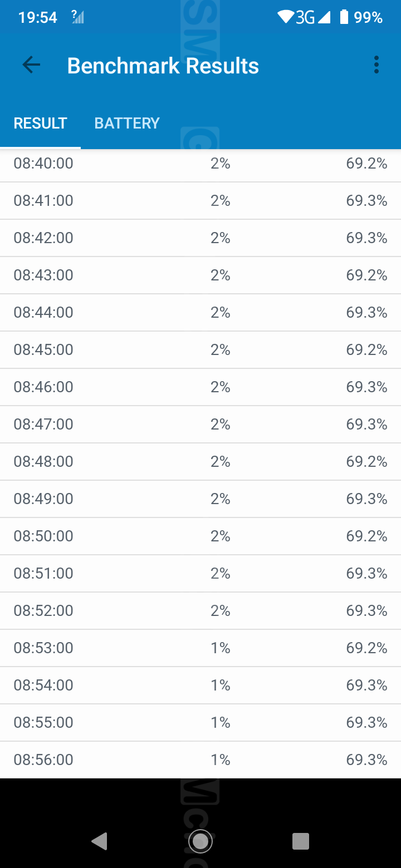
Task: Select the 08:40:00 result row
Action: pyautogui.click(x=200, y=164)
